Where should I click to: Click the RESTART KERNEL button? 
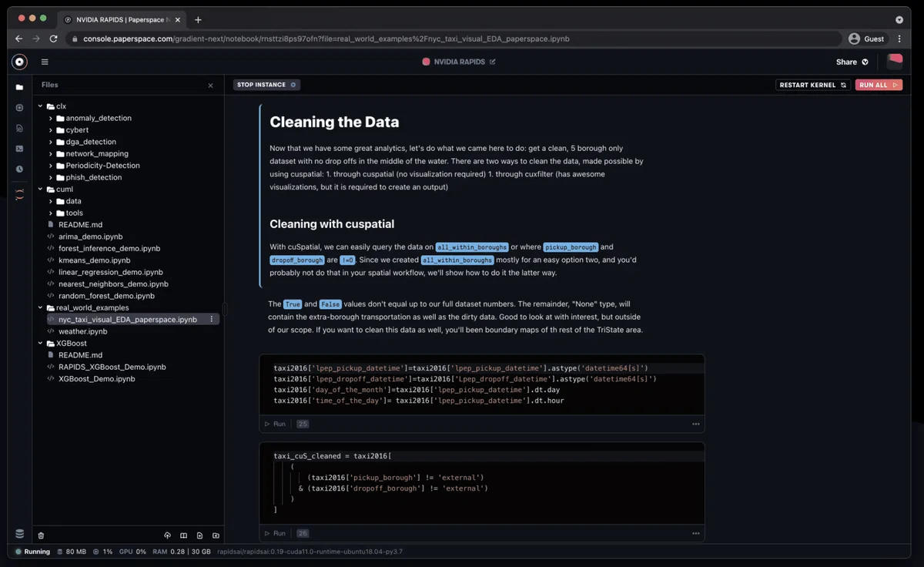click(x=813, y=85)
